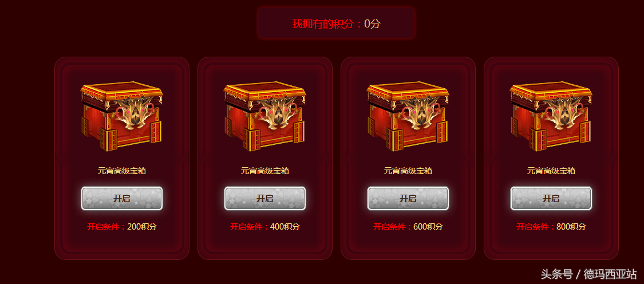Click the 我拥有的积分 label text
This screenshot has height=284, width=644.
[x=322, y=24]
